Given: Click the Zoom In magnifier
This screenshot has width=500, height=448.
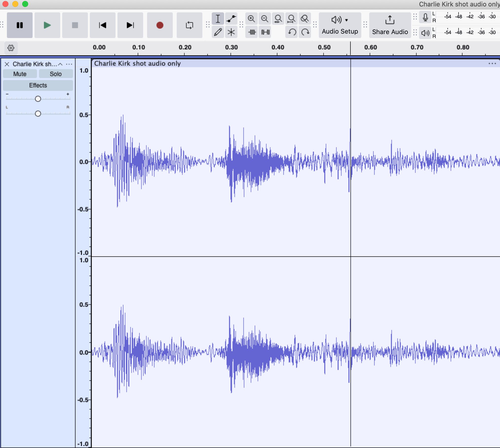Looking at the screenshot, I should (x=251, y=19).
